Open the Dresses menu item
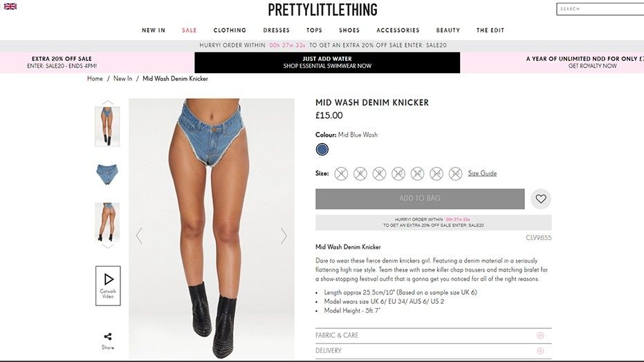 [277, 30]
